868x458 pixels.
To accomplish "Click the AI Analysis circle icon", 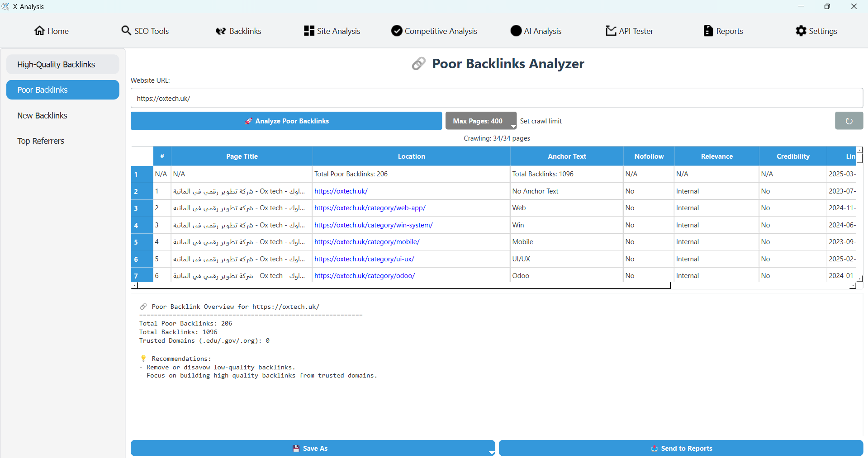I will [516, 31].
